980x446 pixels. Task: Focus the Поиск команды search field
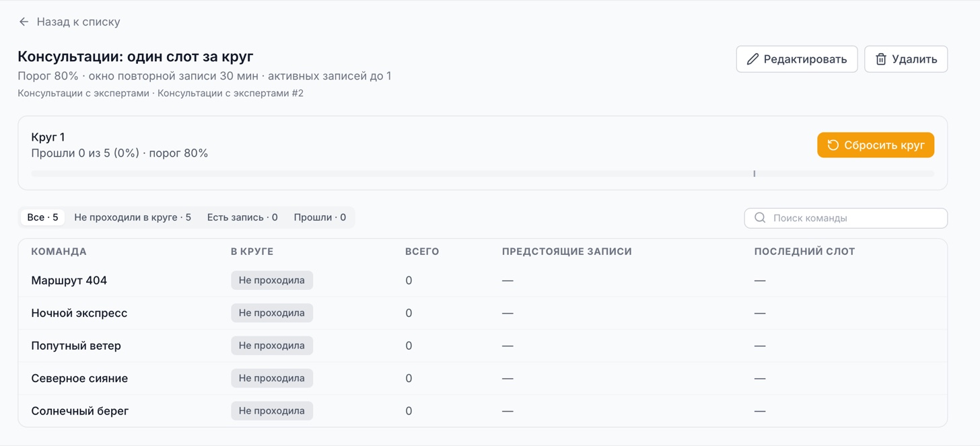(x=846, y=218)
